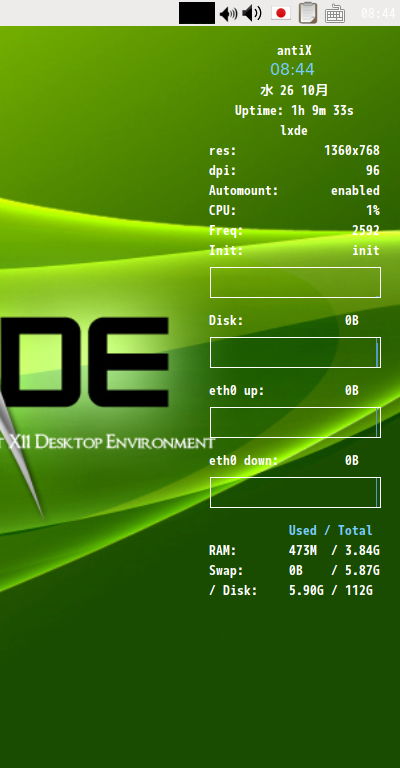
Task: Open the clipboard manager tray icon
Action: tap(307, 13)
